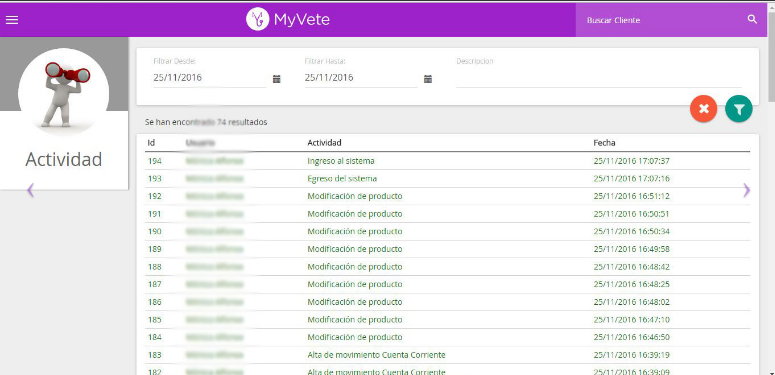Open calendar picker for Filtrar Hasta
This screenshot has width=775, height=375.
pos(428,79)
